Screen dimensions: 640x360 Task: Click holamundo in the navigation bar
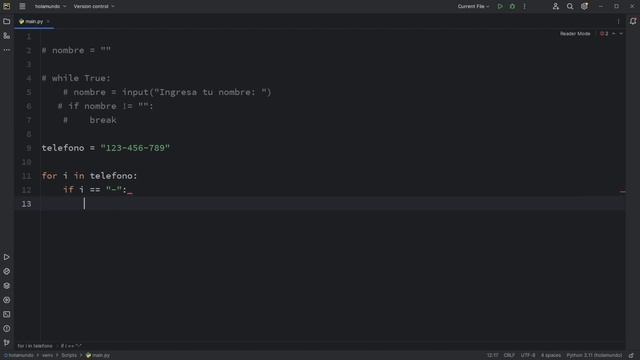(x=20, y=356)
